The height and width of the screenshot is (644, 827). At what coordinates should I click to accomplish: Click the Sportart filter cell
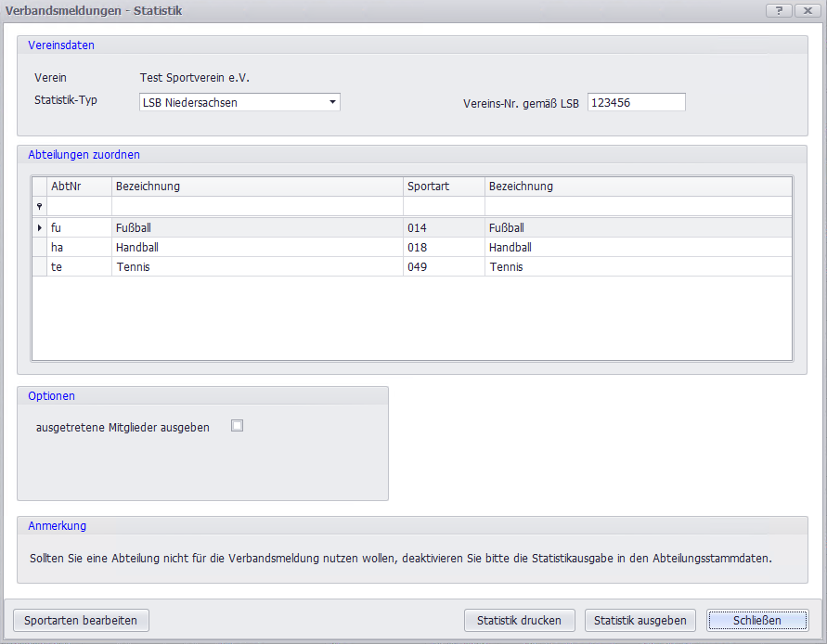[x=443, y=206]
